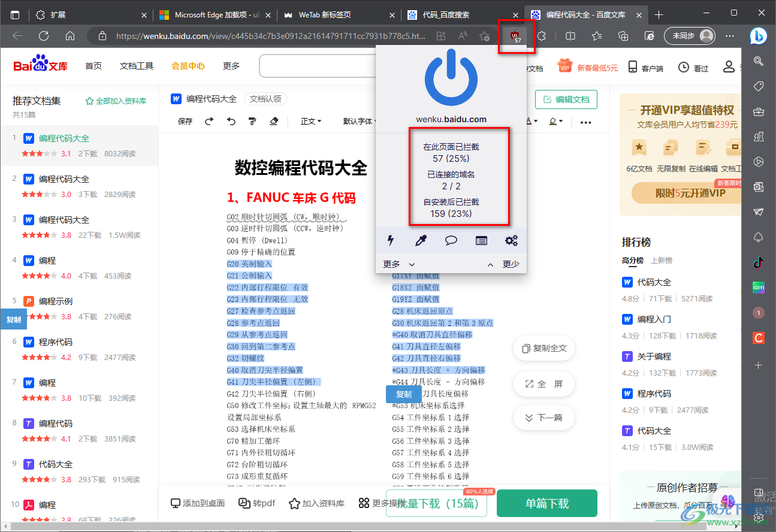Open the 正文 paragraph style dropdown
776x532 pixels.
[x=311, y=122]
